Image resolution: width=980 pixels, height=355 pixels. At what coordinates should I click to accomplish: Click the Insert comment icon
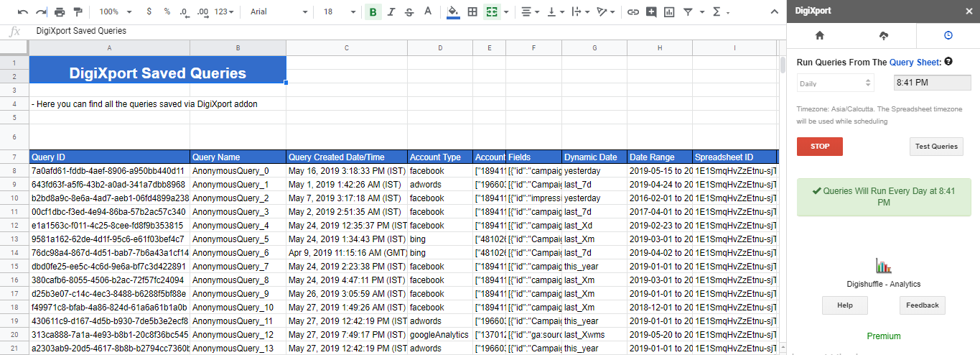pyautogui.click(x=651, y=12)
